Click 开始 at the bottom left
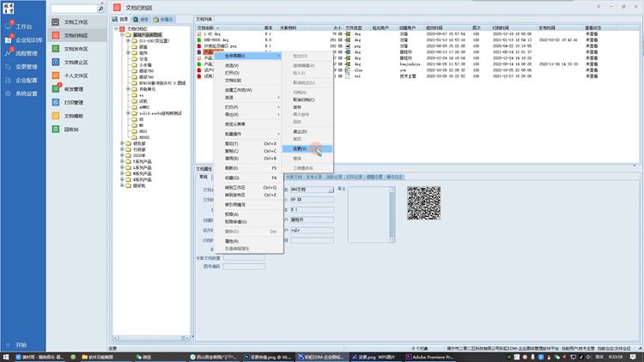 pyautogui.click(x=21, y=344)
